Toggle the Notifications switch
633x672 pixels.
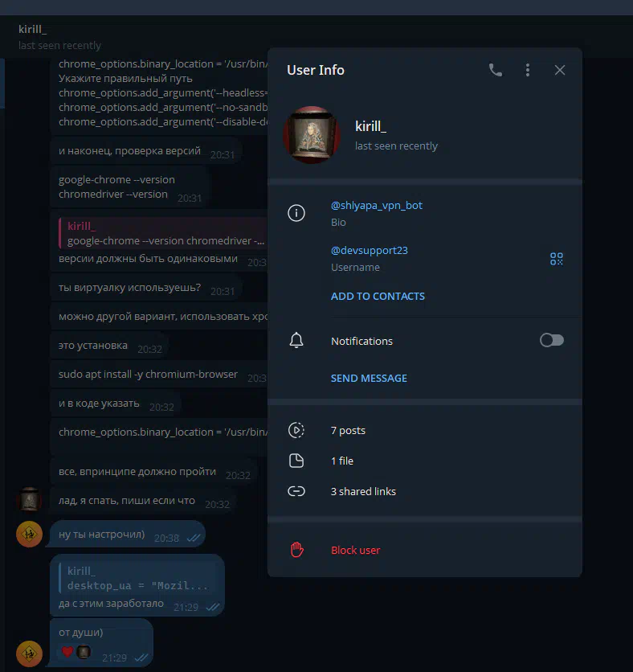tap(552, 340)
